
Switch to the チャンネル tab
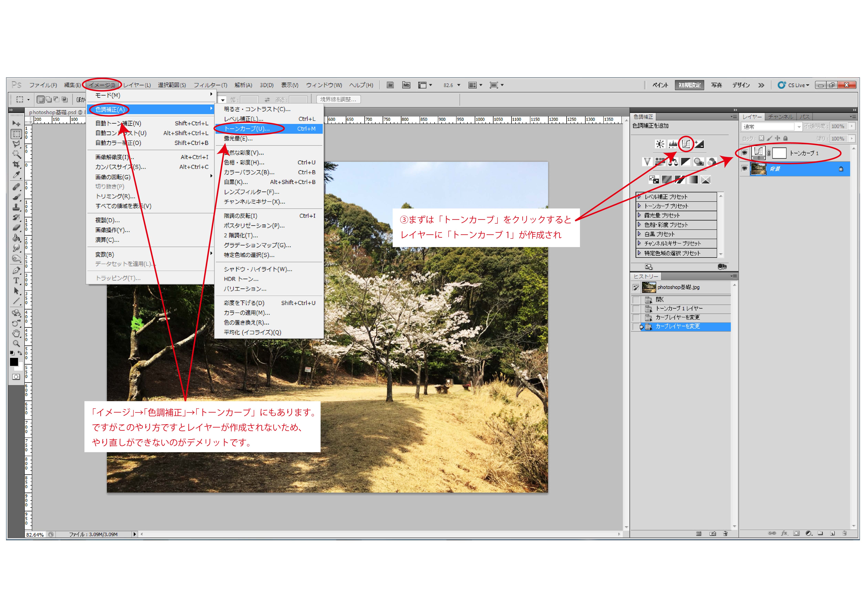pos(780,117)
